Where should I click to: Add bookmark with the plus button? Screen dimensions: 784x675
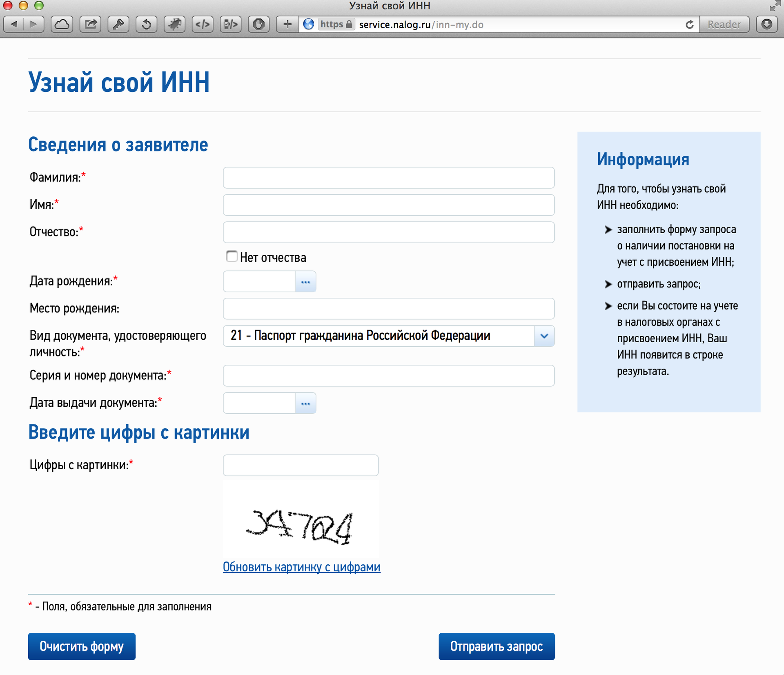[x=287, y=24]
